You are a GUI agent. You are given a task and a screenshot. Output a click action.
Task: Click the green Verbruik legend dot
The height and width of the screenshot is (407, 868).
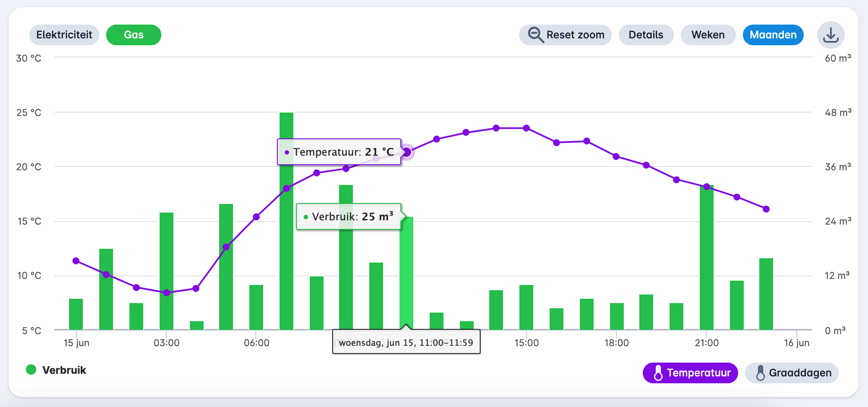tap(31, 370)
